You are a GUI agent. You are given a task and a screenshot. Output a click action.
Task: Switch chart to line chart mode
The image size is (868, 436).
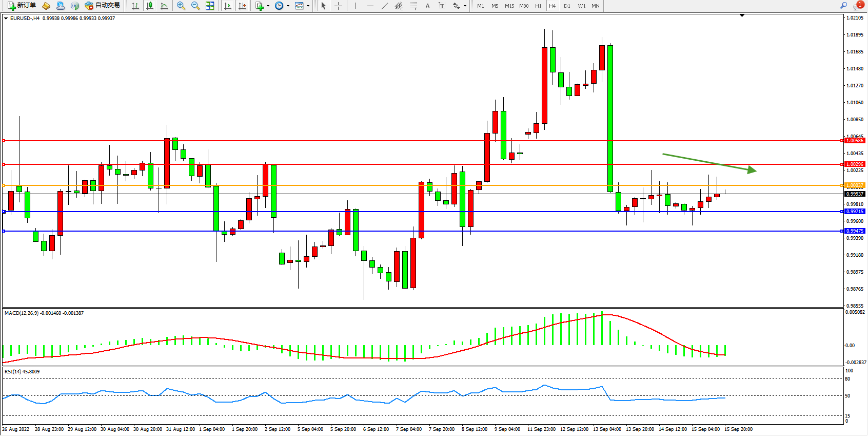pyautogui.click(x=164, y=6)
